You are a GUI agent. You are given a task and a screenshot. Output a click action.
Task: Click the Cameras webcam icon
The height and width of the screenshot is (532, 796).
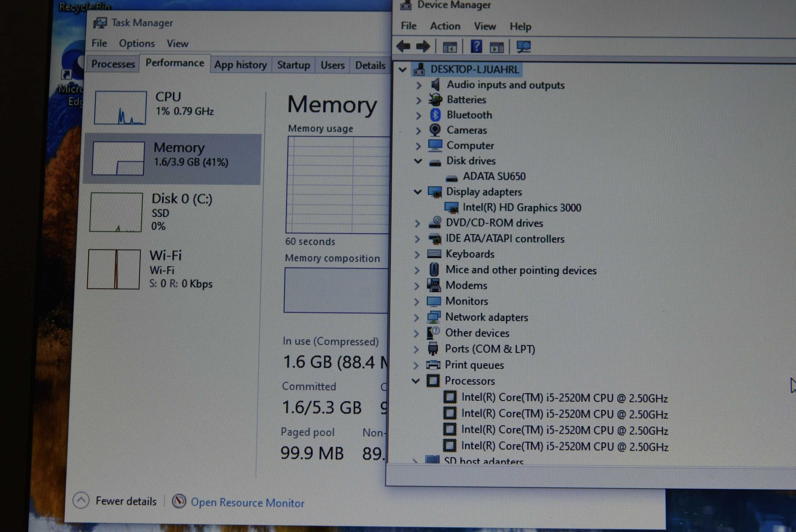(x=435, y=130)
